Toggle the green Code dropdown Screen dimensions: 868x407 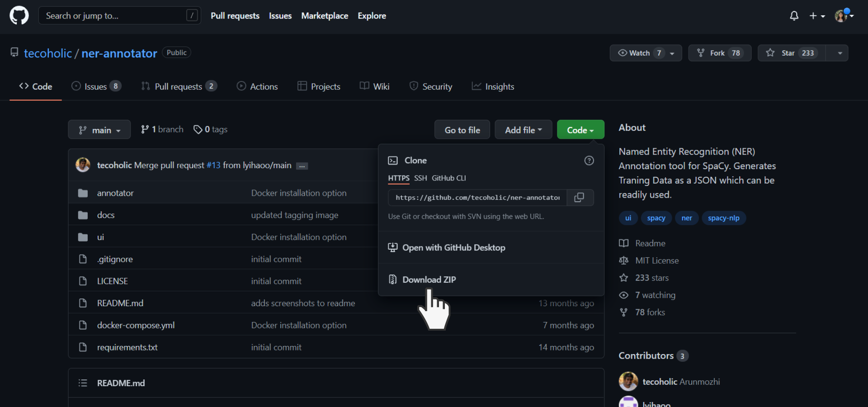click(x=580, y=130)
